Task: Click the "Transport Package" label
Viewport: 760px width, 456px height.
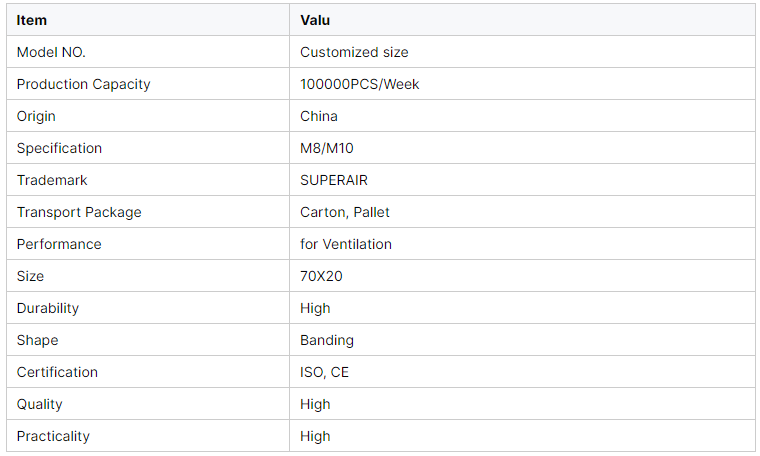Action: (79, 212)
